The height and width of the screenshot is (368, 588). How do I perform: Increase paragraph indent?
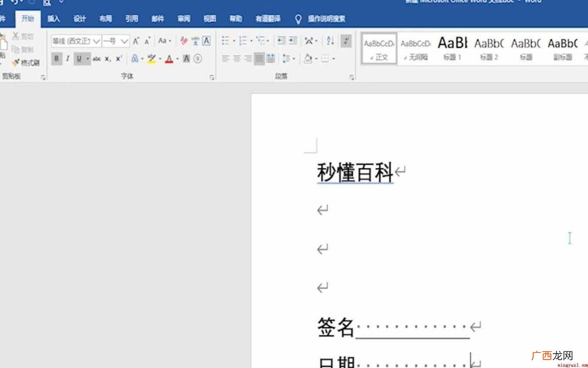293,41
